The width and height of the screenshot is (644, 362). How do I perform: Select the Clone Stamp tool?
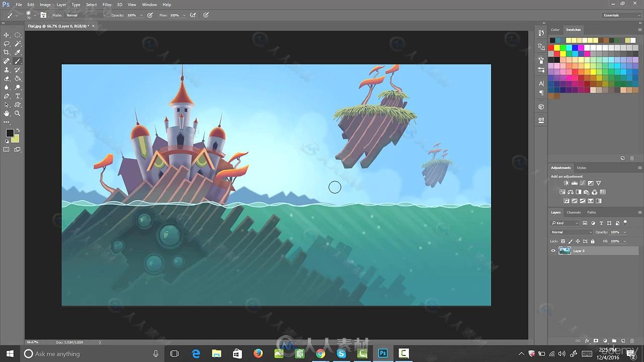(7, 70)
